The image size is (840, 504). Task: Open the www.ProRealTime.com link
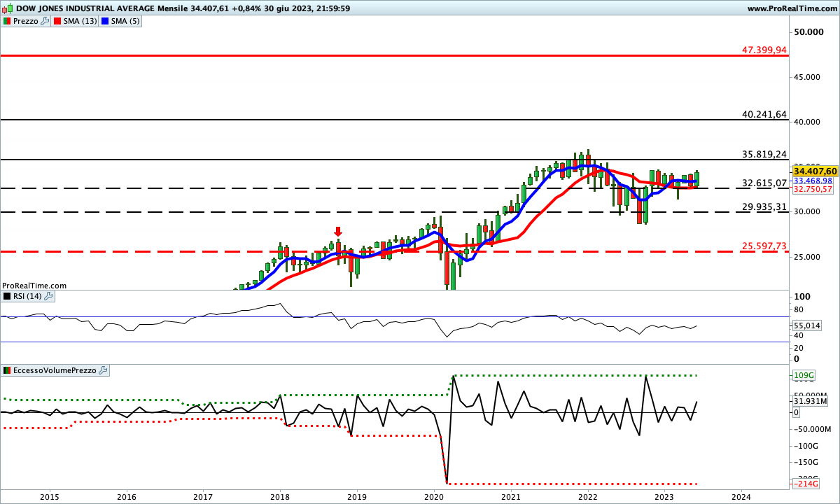point(792,8)
